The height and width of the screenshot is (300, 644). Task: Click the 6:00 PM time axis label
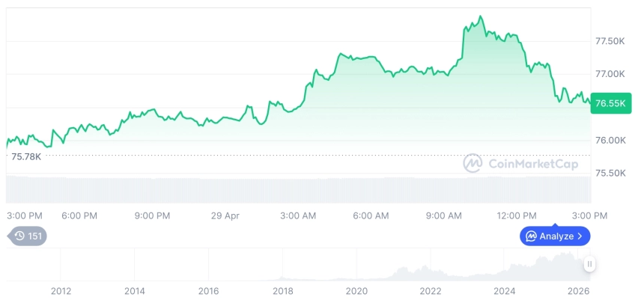[x=79, y=215]
